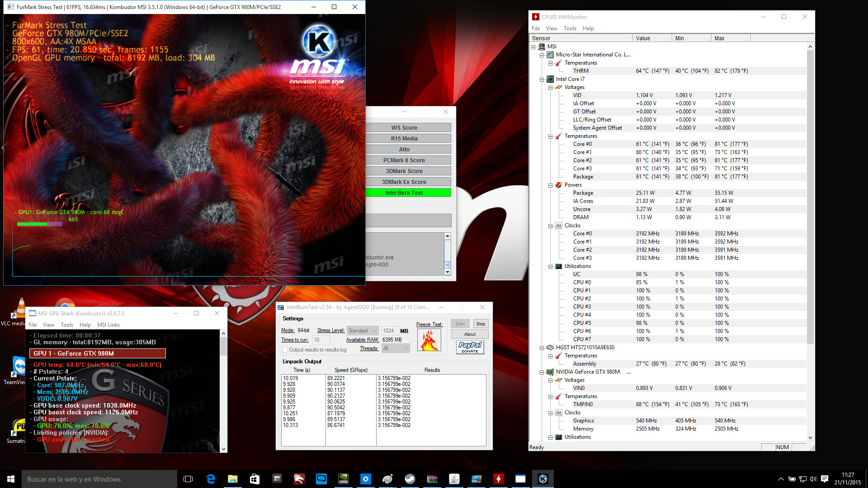
Task: Open the Stress Level dropdown
Action: tap(363, 331)
